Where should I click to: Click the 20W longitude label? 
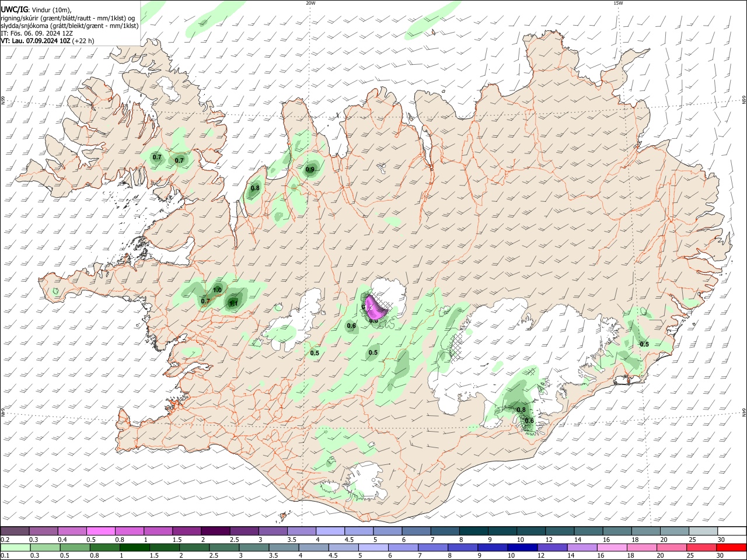click(x=310, y=3)
